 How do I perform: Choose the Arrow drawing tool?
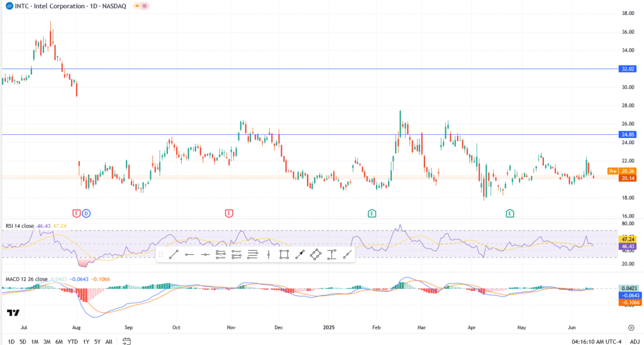pos(300,254)
